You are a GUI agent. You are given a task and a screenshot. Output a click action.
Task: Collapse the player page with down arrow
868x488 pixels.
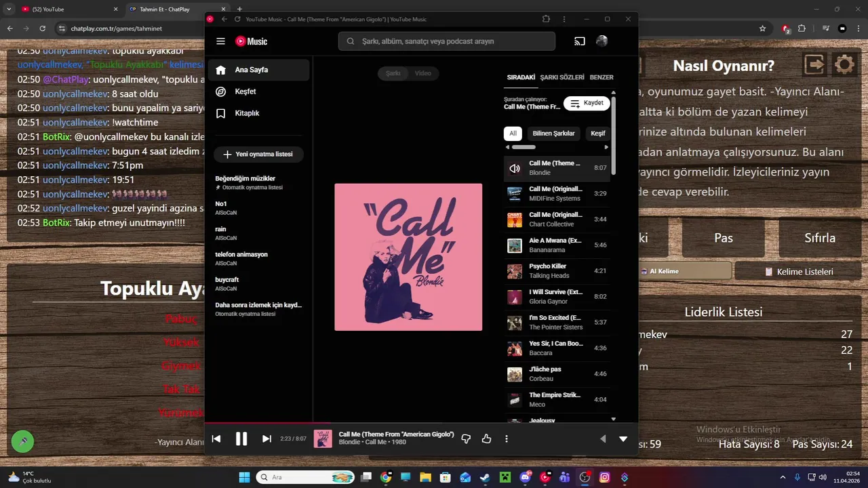(x=623, y=439)
